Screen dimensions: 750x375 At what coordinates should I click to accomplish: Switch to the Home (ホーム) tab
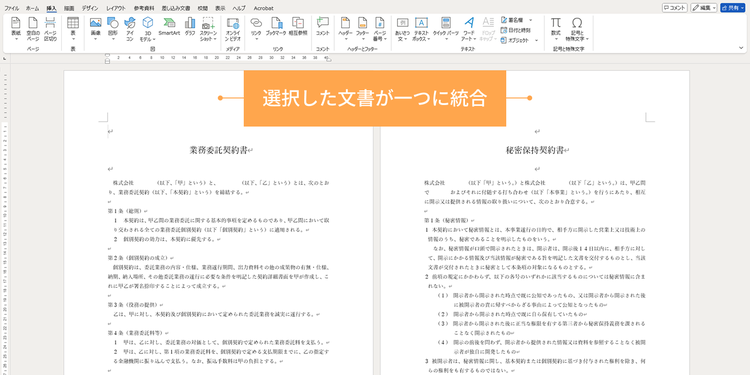(33, 8)
